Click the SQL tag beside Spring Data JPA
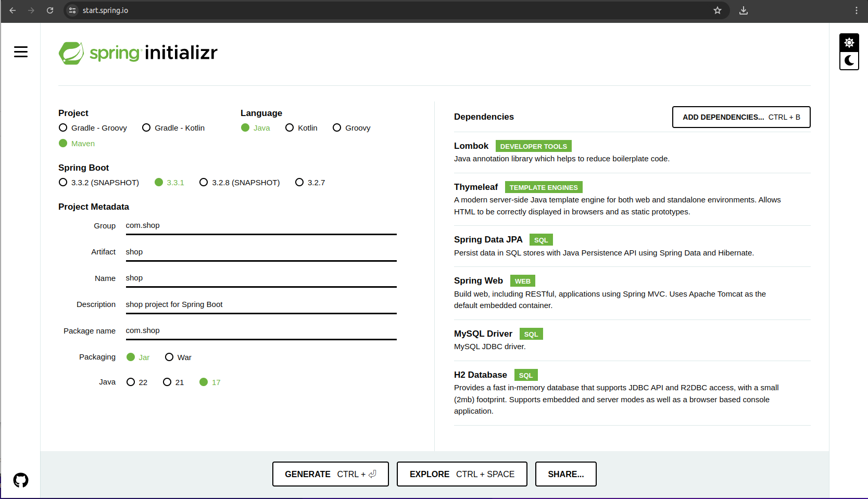Image resolution: width=868 pixels, height=499 pixels. pyautogui.click(x=541, y=240)
